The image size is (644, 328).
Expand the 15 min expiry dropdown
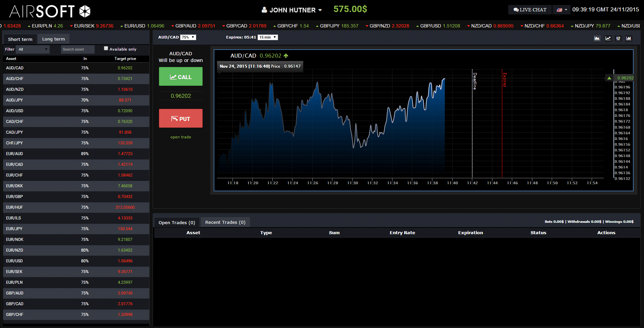pos(268,38)
